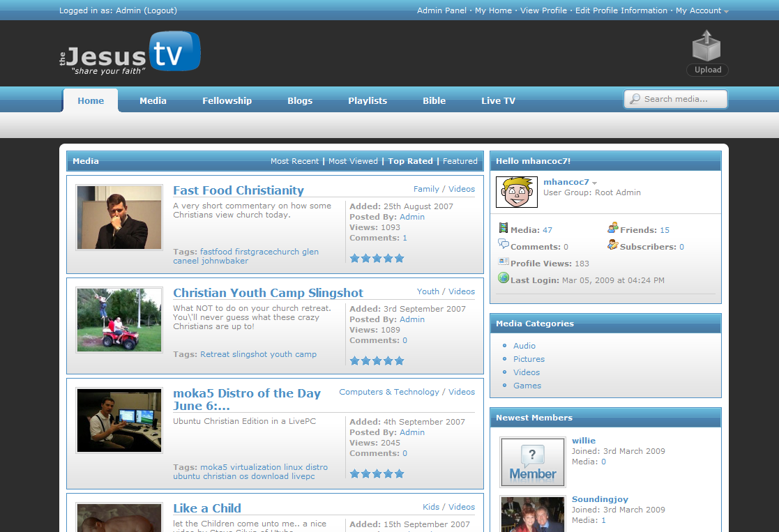The height and width of the screenshot is (532, 779).
Task: Click mhancoc7 cartoon avatar
Action: coord(517,192)
